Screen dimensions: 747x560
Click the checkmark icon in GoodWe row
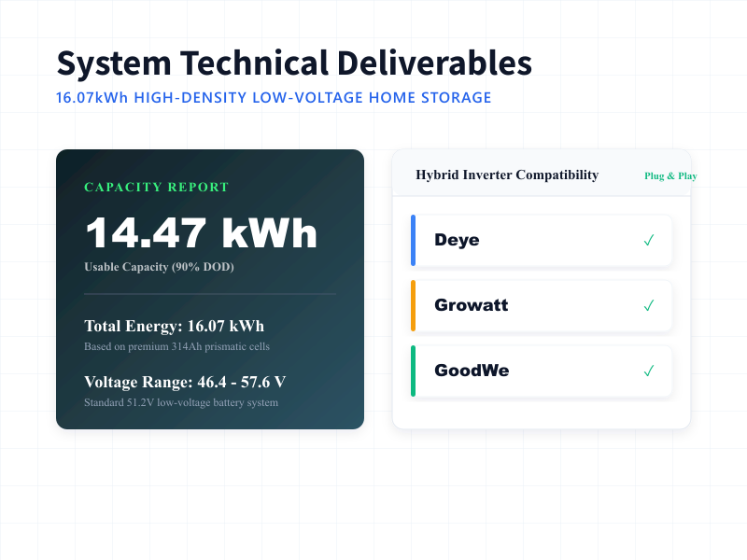648,371
